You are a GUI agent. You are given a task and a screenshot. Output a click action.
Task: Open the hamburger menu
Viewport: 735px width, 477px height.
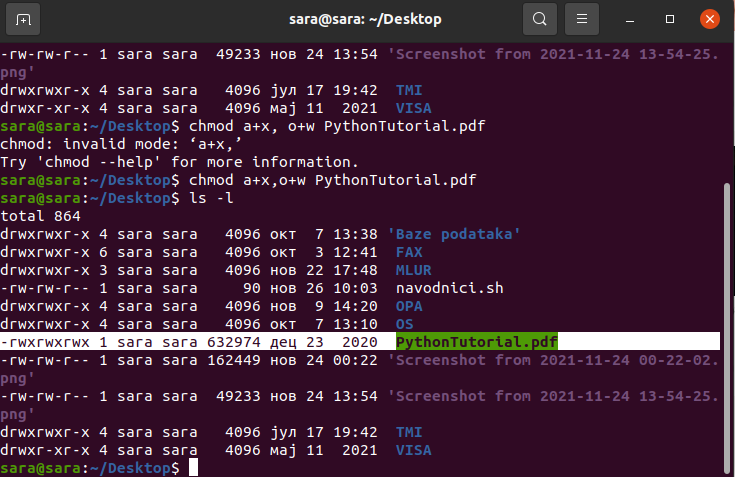(582, 19)
